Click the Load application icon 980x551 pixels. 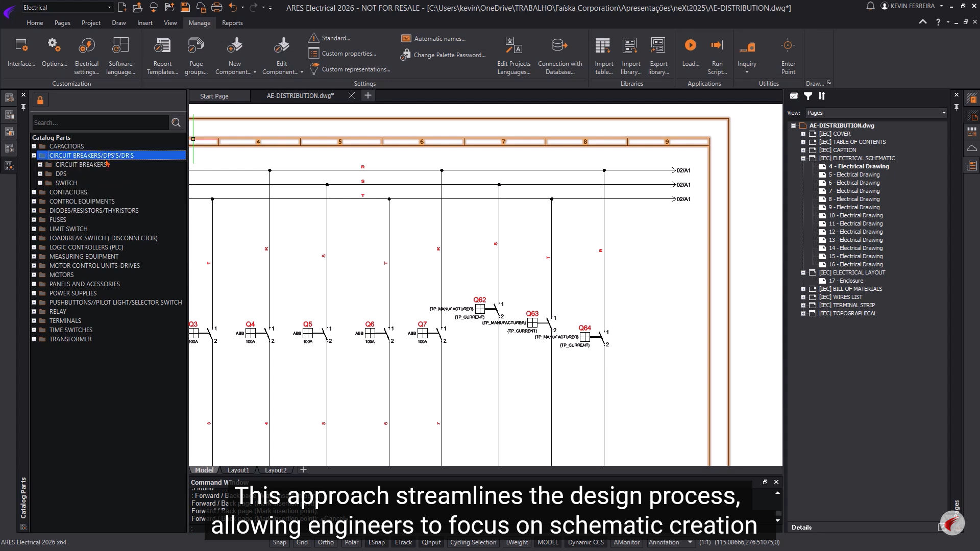pos(690,46)
